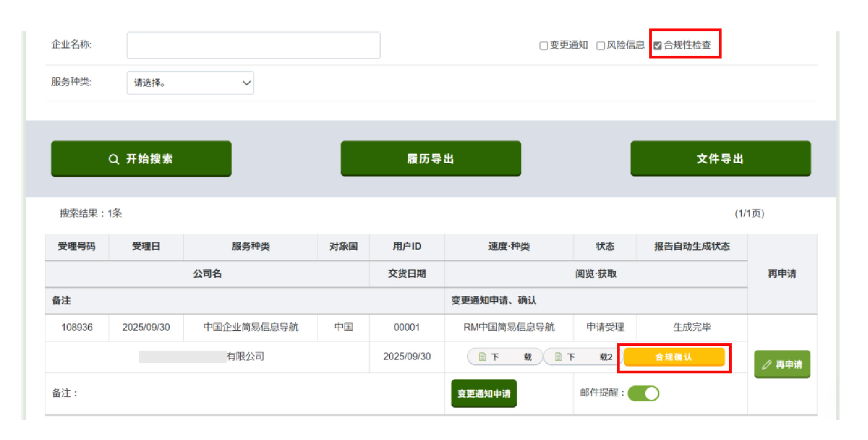Focus the 企业名称 text input field
The image size is (868, 440).
point(253,45)
